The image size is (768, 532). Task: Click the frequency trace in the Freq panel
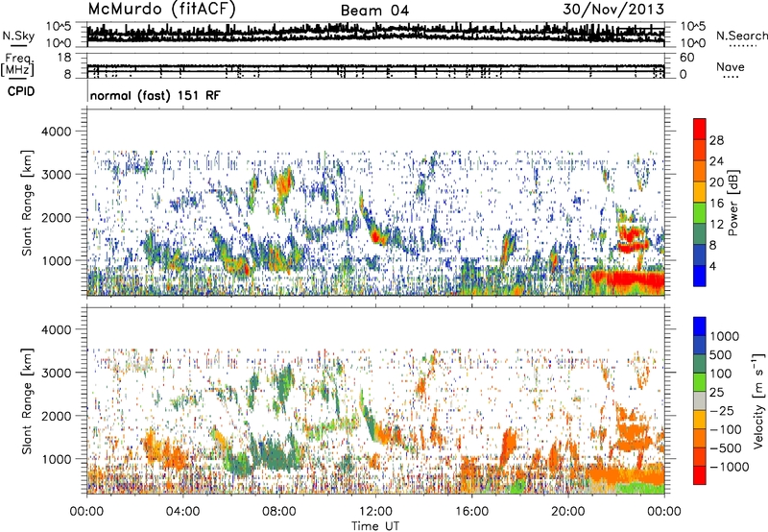click(375, 66)
